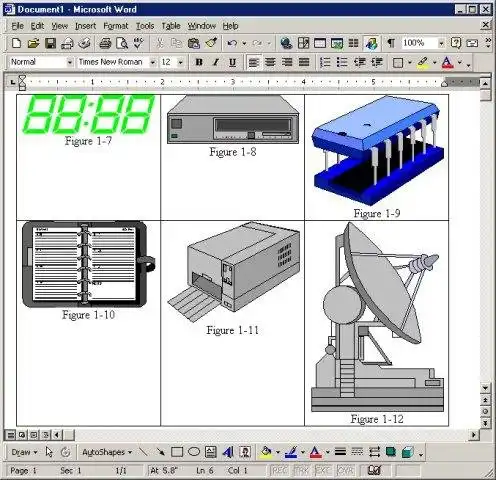Click the Figure 1-9 chip image
Viewport: 496px width, 480px height.
click(x=378, y=150)
